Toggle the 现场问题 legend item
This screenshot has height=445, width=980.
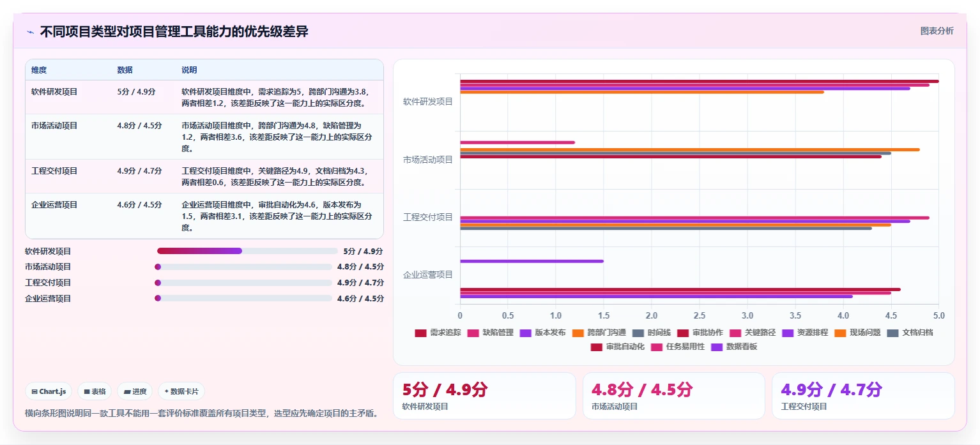tap(857, 333)
